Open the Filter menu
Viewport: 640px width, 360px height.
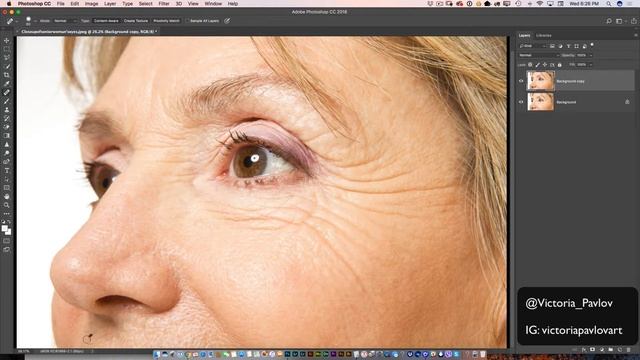point(164,4)
